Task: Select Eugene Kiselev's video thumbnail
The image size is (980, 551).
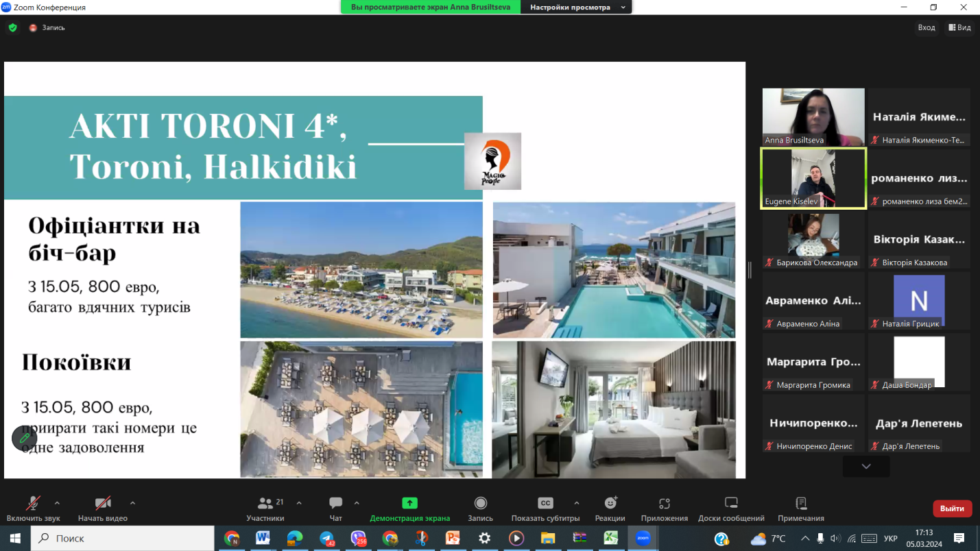Action: 813,179
